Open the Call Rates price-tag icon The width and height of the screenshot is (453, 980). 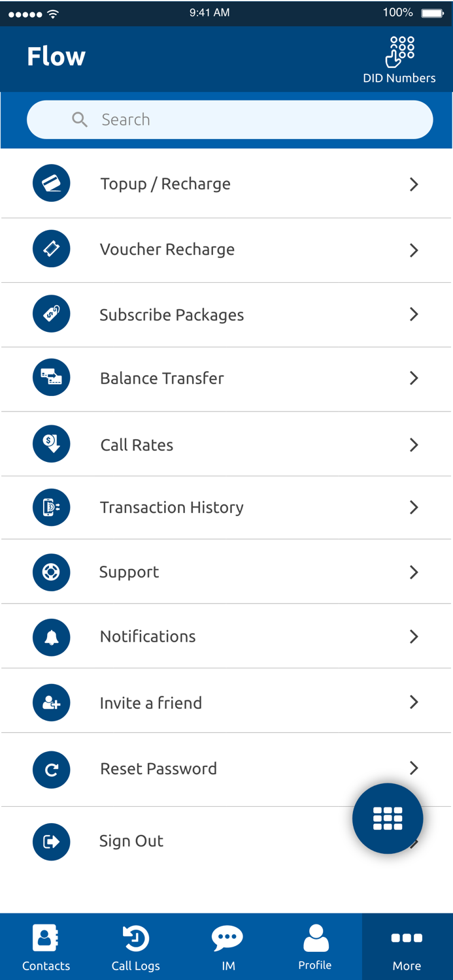point(51,444)
